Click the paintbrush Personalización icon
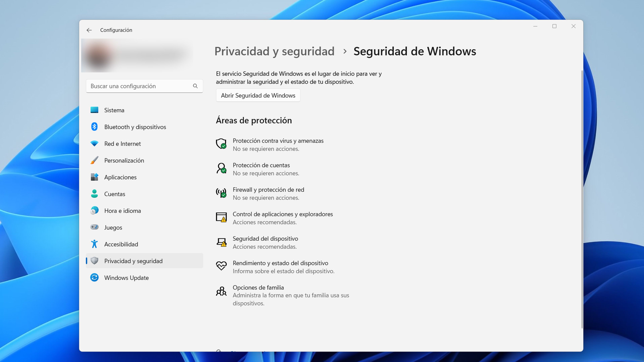Viewport: 644px width, 362px height. 94,160
